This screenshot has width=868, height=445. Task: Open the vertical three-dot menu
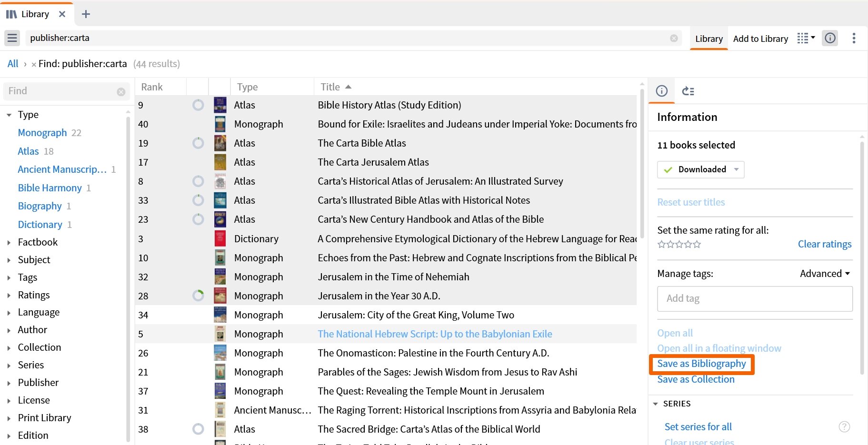click(x=854, y=38)
